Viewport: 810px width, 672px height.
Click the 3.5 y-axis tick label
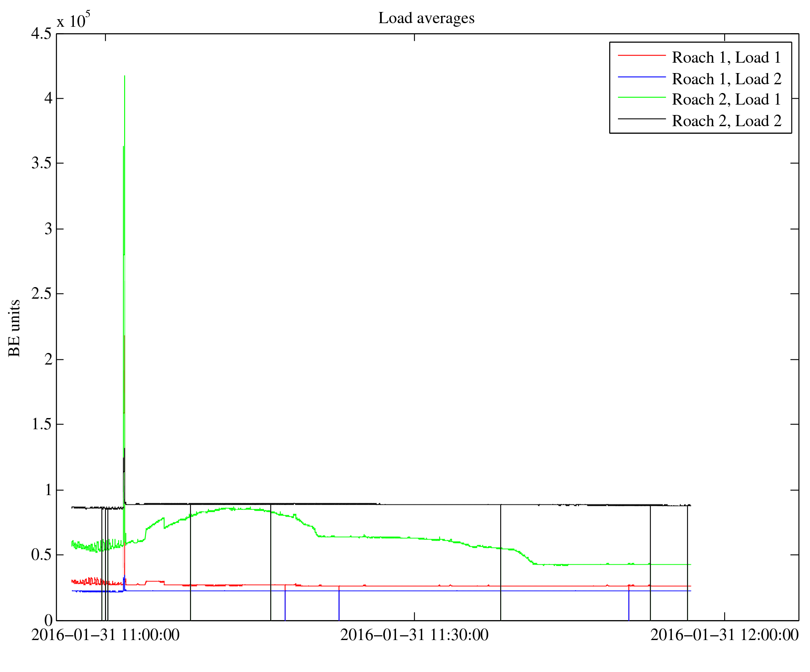(41, 163)
